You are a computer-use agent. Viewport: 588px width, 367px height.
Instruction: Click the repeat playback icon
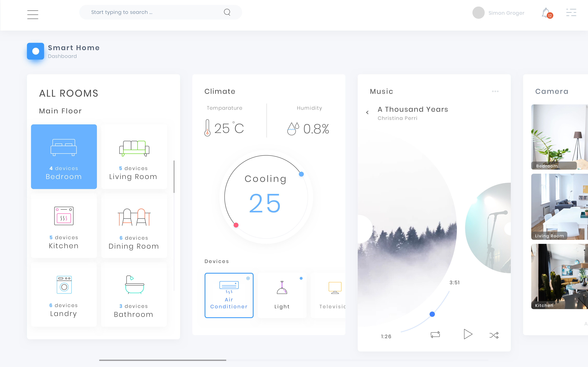(435, 335)
